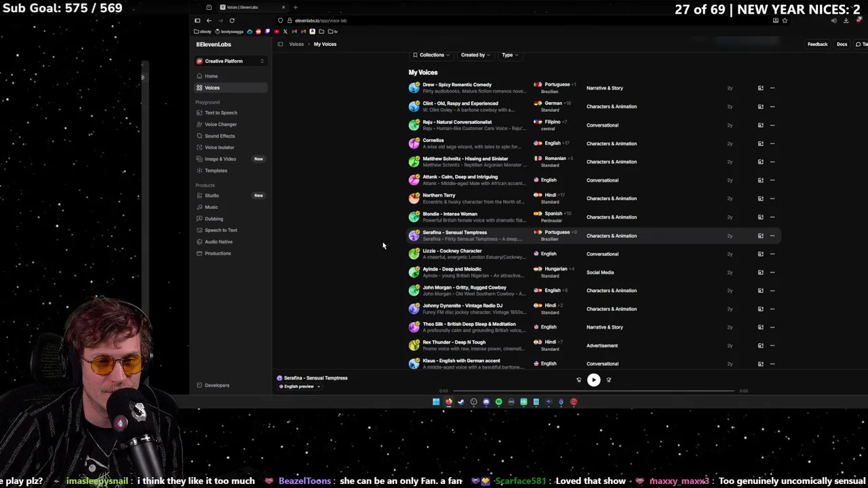Open more options for Drew row
The height and width of the screenshot is (488, 868).
tap(772, 88)
